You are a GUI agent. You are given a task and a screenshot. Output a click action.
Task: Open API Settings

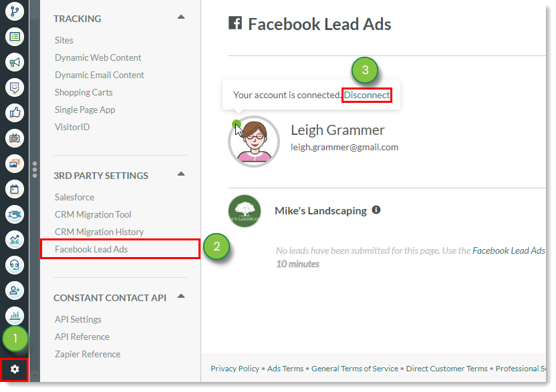click(78, 319)
